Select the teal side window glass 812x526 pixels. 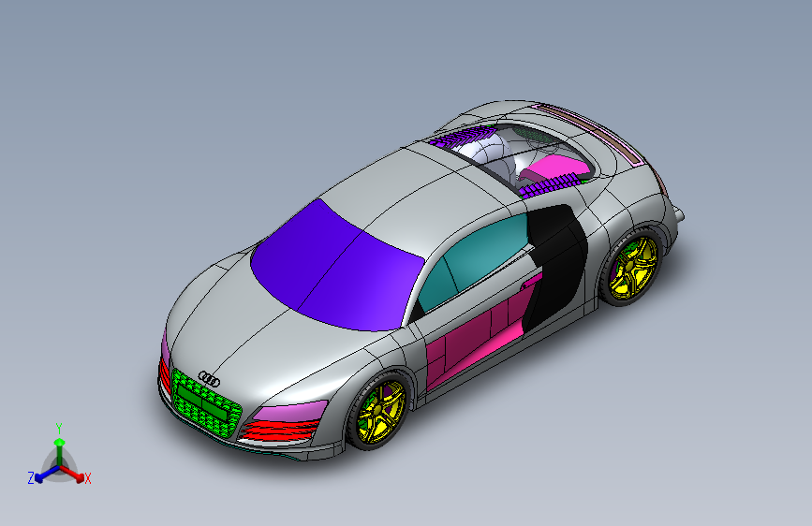[x=474, y=261]
